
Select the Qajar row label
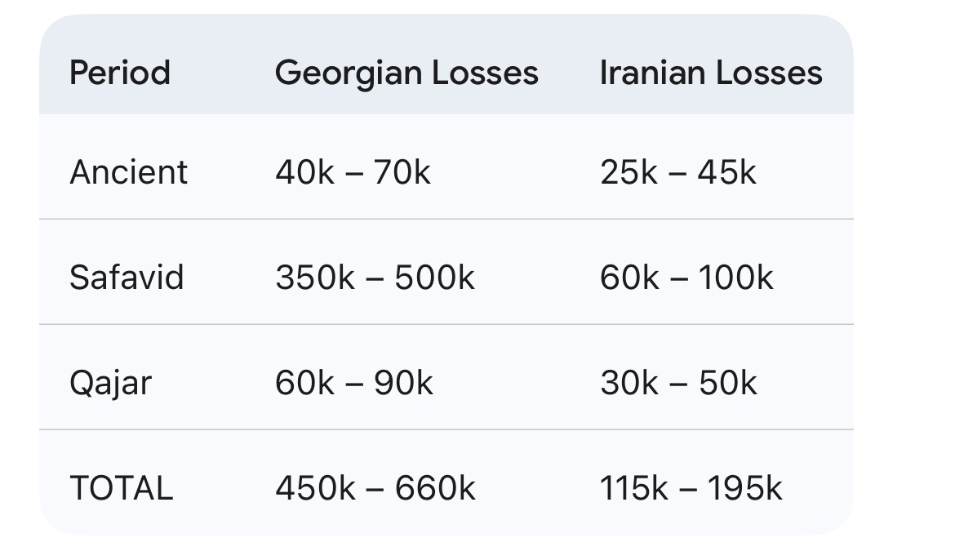(x=110, y=383)
